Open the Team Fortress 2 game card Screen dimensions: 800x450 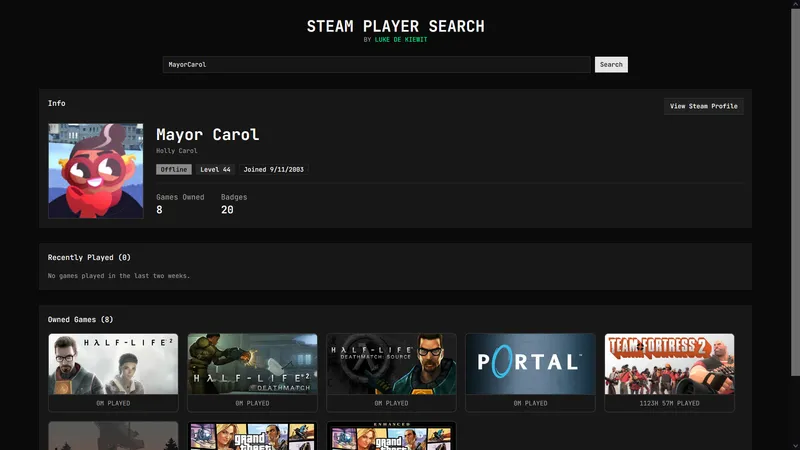coord(669,372)
